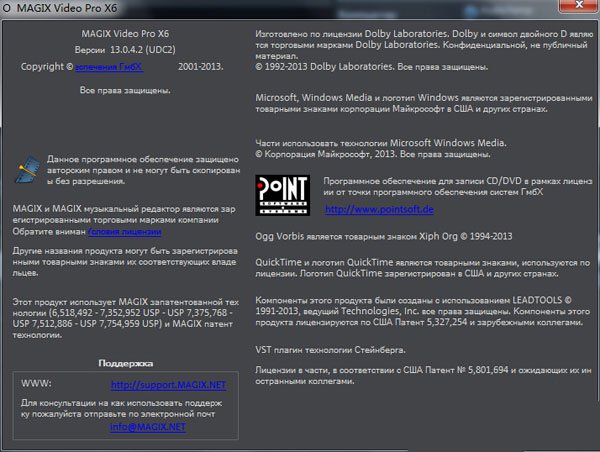The image size is (600, 452).
Task: Click the info@MAGIX.NET email link
Action: tap(148, 427)
